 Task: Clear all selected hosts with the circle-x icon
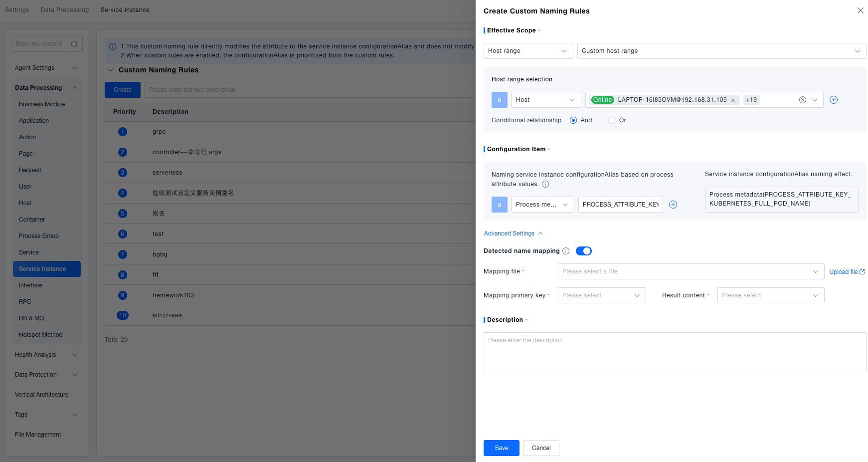point(803,100)
